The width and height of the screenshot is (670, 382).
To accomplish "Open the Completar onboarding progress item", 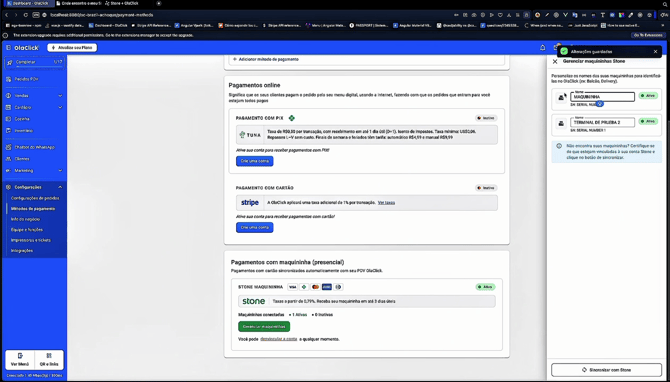I will [34, 62].
